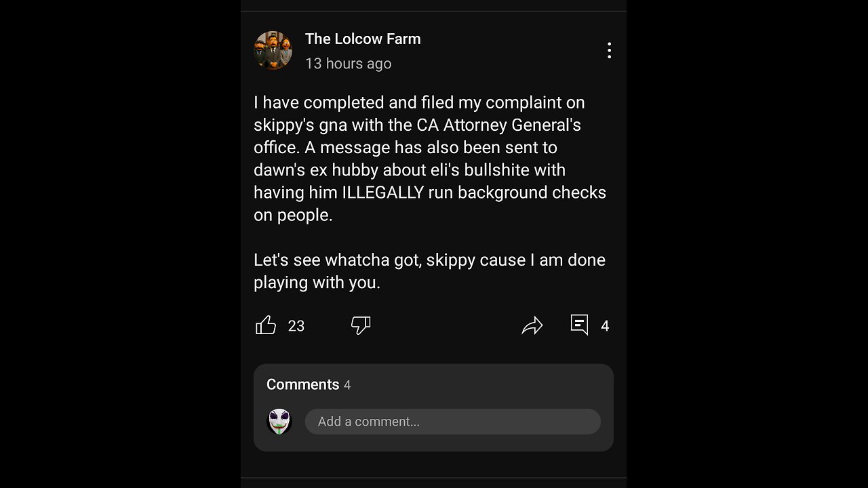
Task: Open the three-dot more options menu
Action: click(x=609, y=50)
